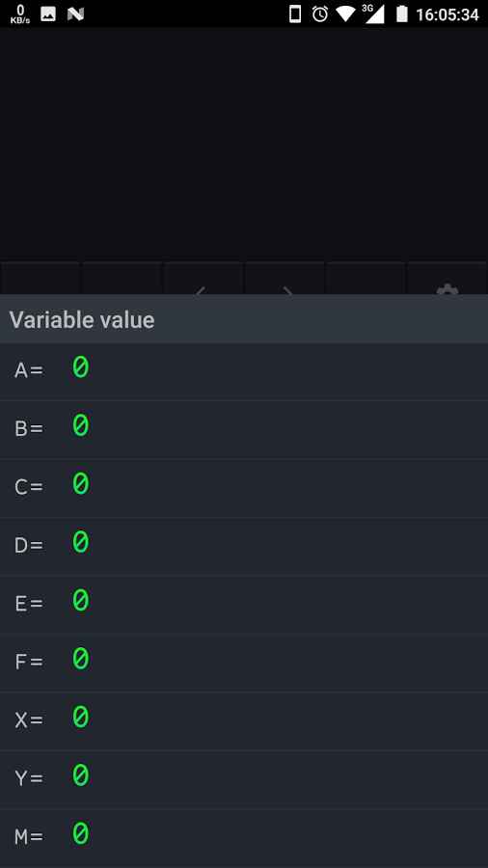Tap the phone vibrate status icon
Screen dimensions: 488x868
click(x=295, y=14)
